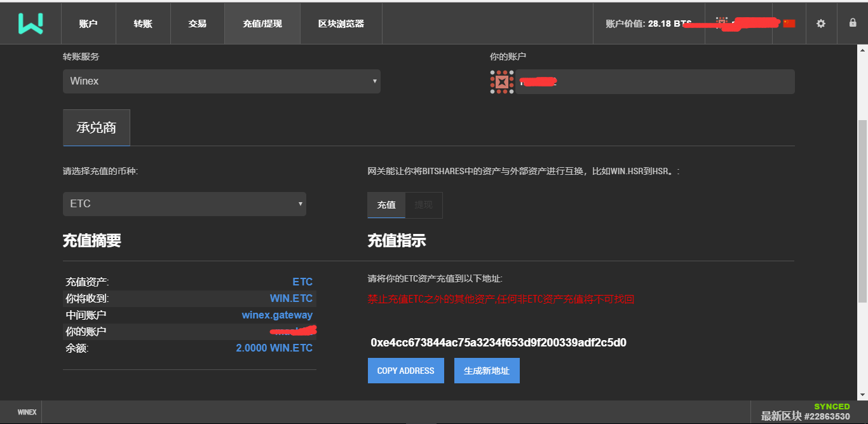Viewport: 868px width, 424px height.
Task: Click the 生成新地址 button
Action: point(487,371)
